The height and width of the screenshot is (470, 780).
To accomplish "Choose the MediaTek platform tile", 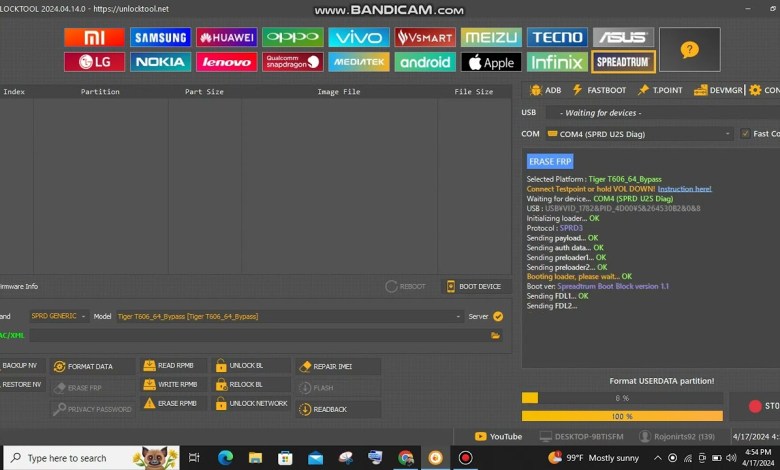I will click(358, 62).
